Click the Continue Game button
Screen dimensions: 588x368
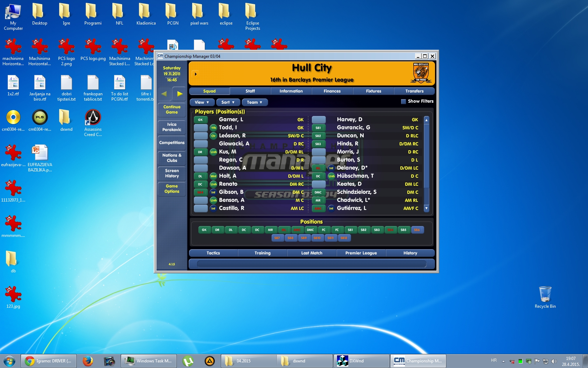[172, 110]
